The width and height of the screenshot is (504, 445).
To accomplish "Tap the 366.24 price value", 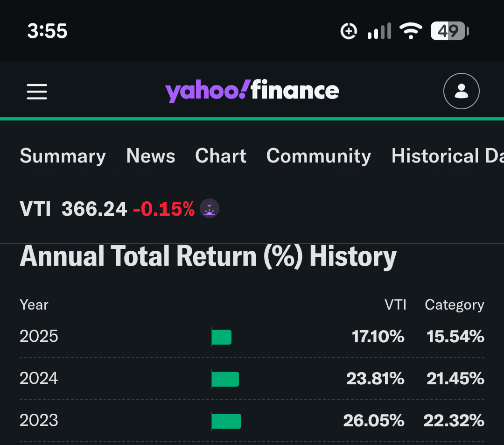I will coord(94,209).
